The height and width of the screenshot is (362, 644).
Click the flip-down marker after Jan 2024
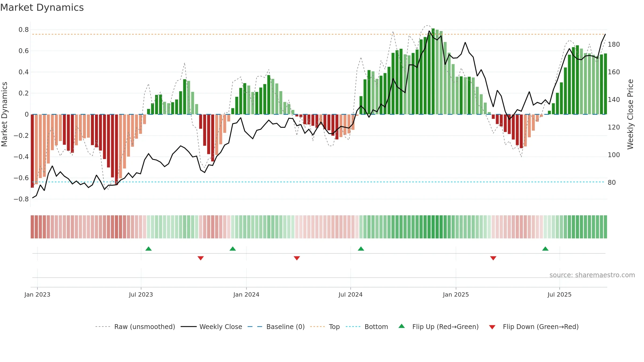point(297,258)
